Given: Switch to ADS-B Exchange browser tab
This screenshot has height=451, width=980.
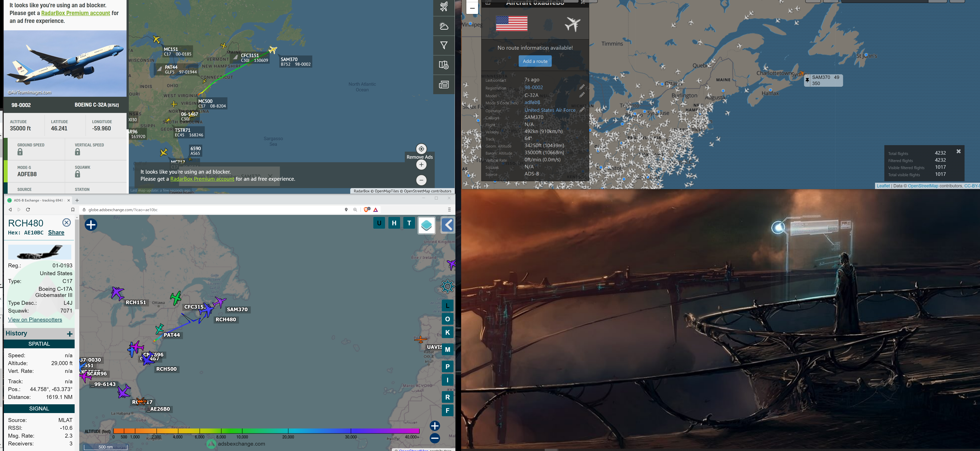Looking at the screenshot, I should [38, 200].
